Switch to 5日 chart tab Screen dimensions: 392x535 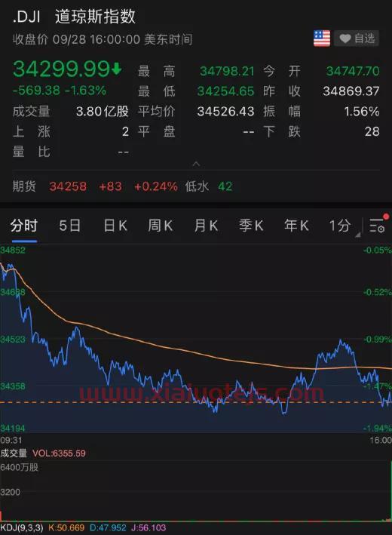point(69,226)
